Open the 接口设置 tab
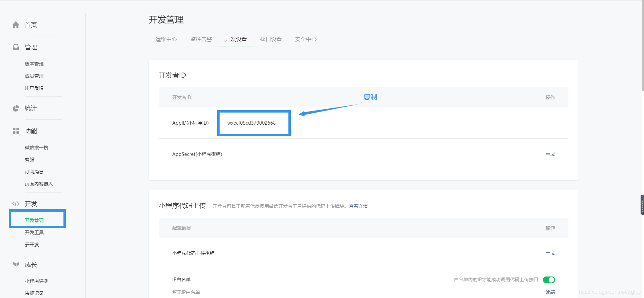This screenshot has width=644, height=298. [x=271, y=39]
